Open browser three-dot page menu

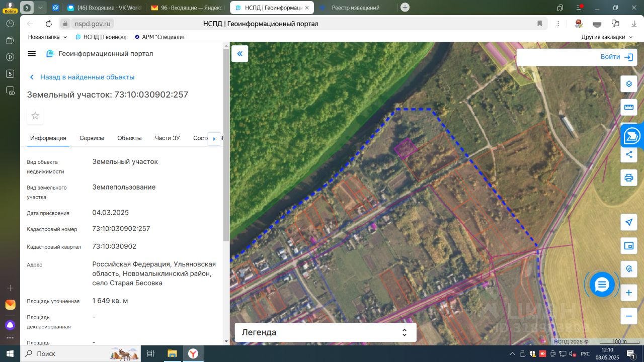558,24
